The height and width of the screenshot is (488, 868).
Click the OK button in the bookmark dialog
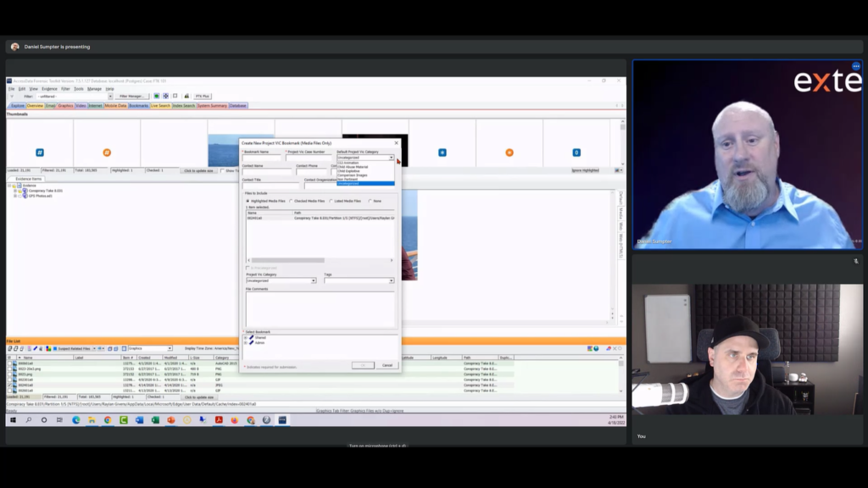coord(363,366)
